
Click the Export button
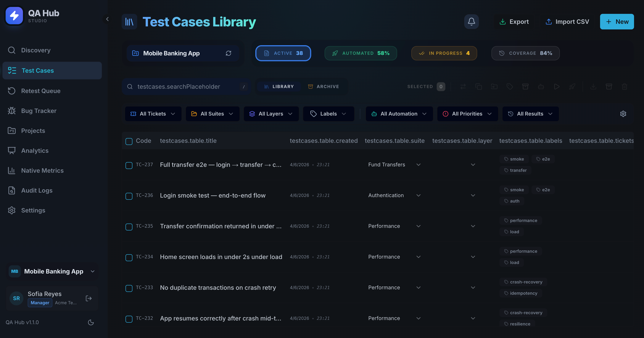(x=514, y=22)
